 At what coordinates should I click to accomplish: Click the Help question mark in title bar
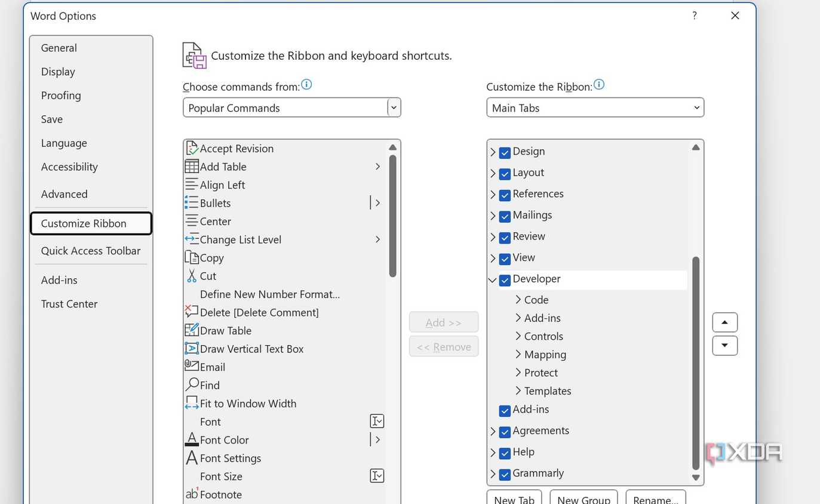[695, 16]
